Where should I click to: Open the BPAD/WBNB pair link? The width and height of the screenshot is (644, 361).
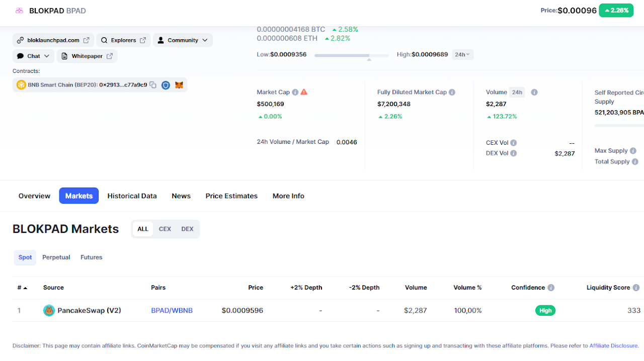pos(172,310)
